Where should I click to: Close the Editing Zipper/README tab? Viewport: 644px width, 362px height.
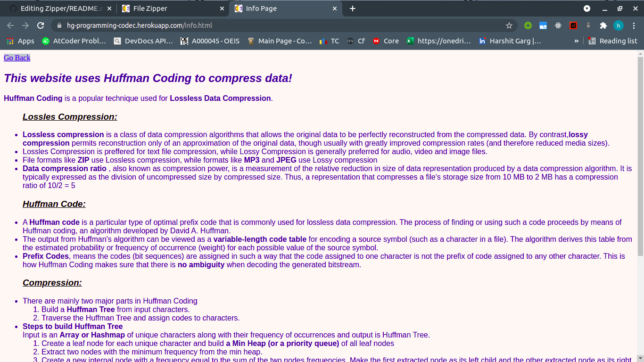[109, 8]
